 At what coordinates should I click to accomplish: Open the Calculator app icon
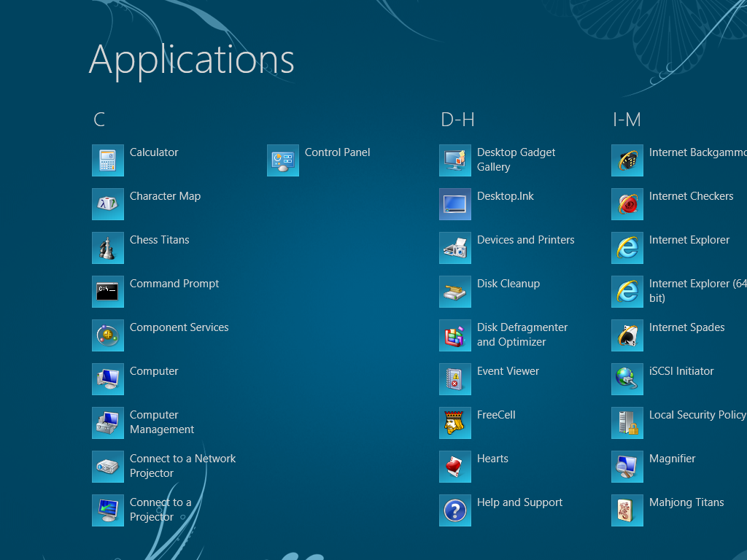(x=108, y=160)
